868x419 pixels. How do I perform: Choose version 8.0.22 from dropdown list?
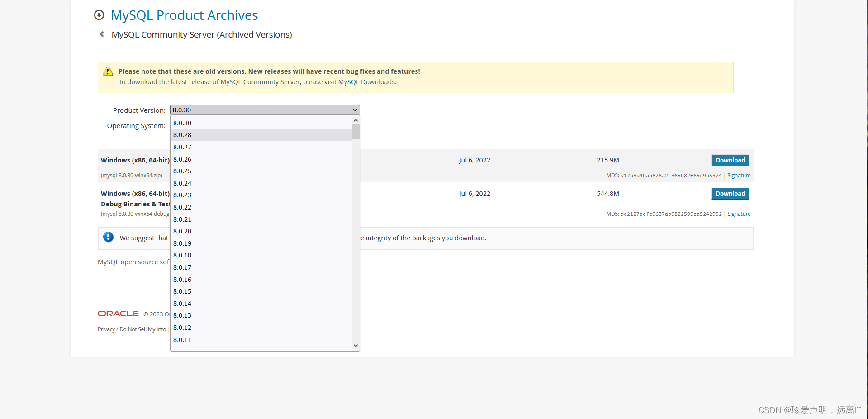261,207
